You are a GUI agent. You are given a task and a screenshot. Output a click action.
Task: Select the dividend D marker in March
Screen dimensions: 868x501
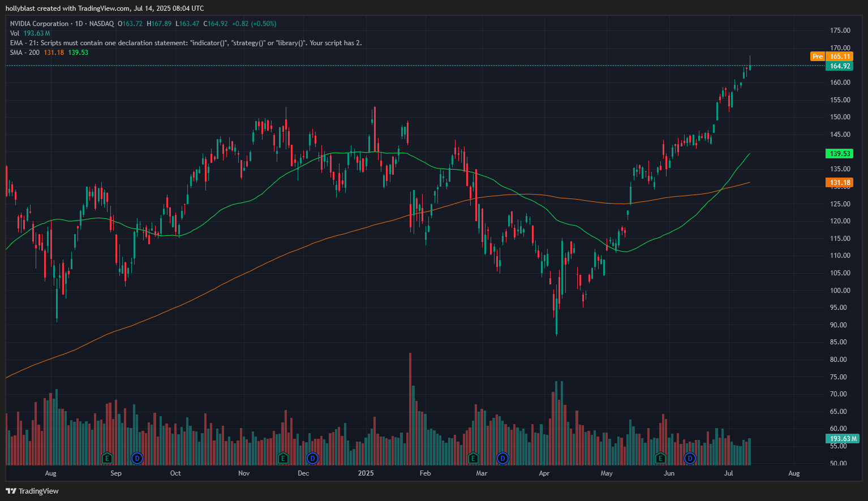(x=502, y=457)
